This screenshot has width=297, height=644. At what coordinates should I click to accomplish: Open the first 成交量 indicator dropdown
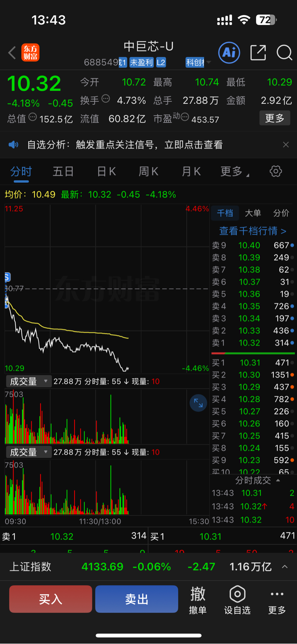click(x=28, y=381)
